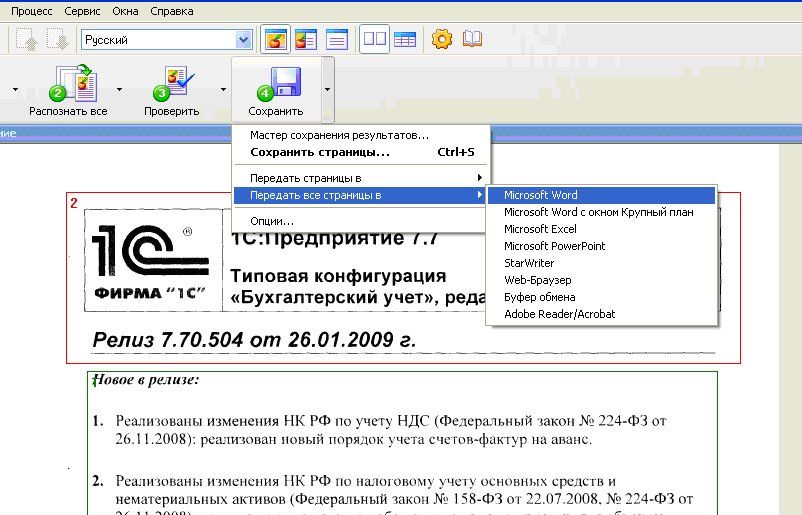Choose Microsoft Word from the submenu
This screenshot has width=802, height=515.
[x=541, y=196]
